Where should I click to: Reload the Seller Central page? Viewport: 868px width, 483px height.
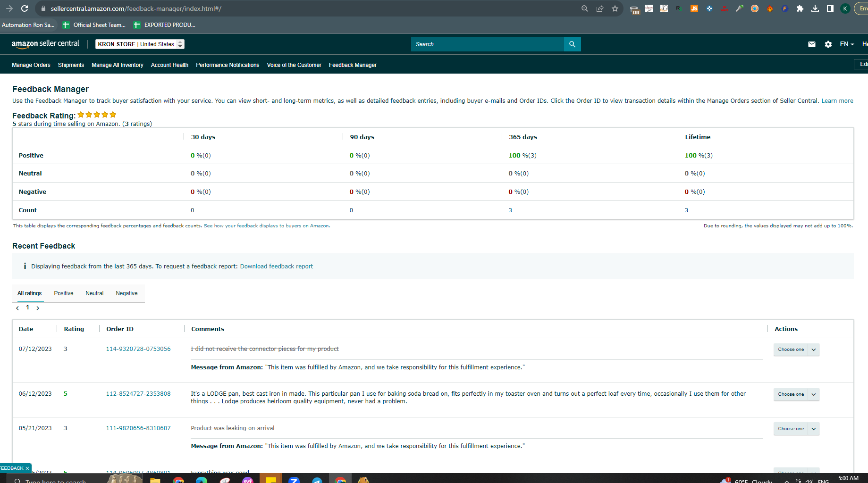[x=25, y=8]
